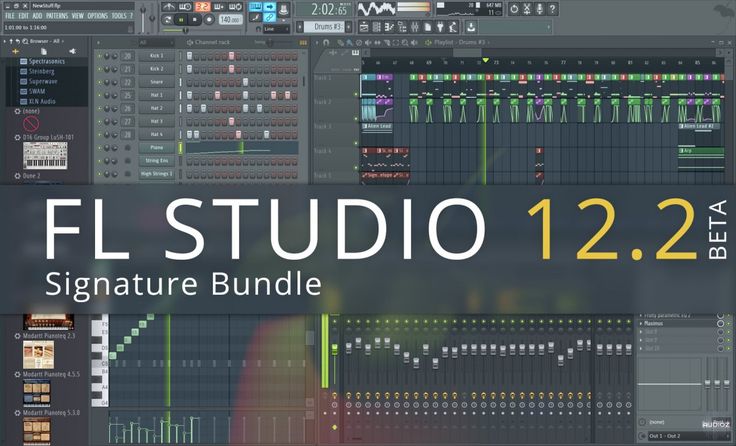736x446 pixels.
Task: Toggle loop recording icon
Action: (x=236, y=7)
